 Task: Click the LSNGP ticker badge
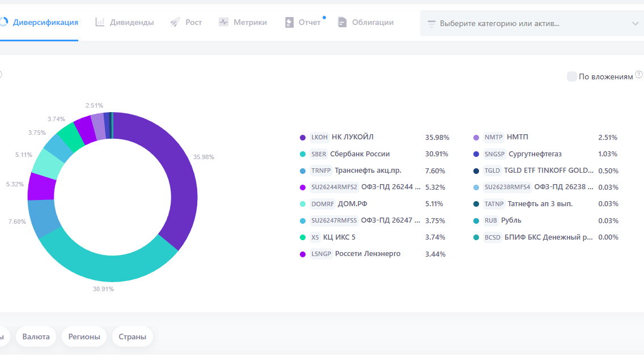[x=321, y=254]
